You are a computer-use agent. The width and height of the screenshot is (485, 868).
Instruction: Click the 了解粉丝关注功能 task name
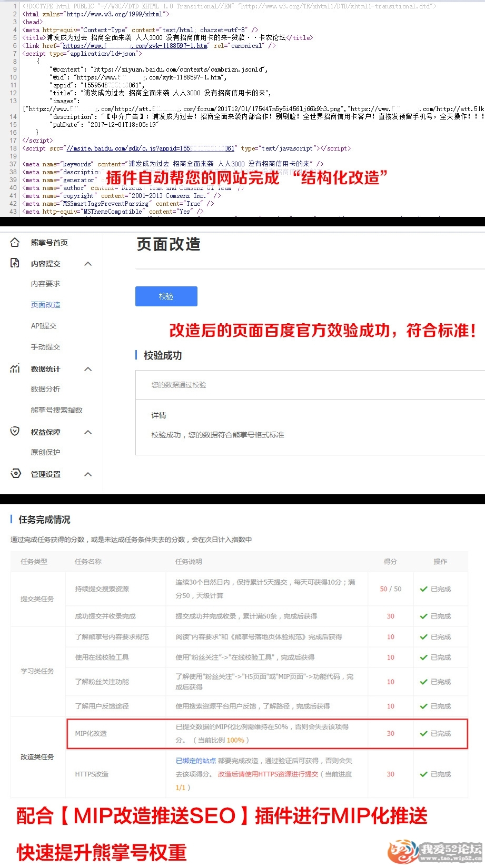point(102,682)
